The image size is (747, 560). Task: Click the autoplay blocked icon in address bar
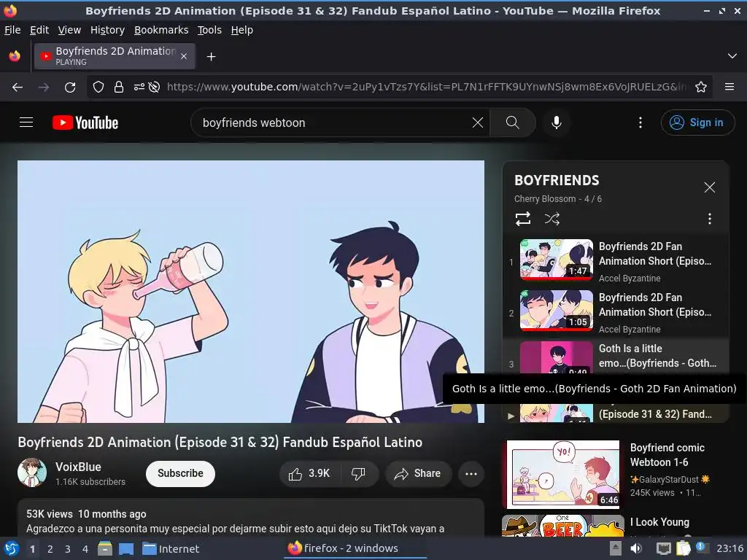154,87
